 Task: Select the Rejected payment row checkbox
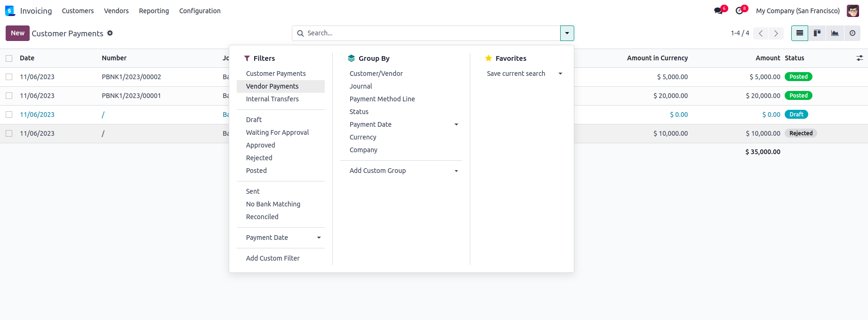point(9,133)
